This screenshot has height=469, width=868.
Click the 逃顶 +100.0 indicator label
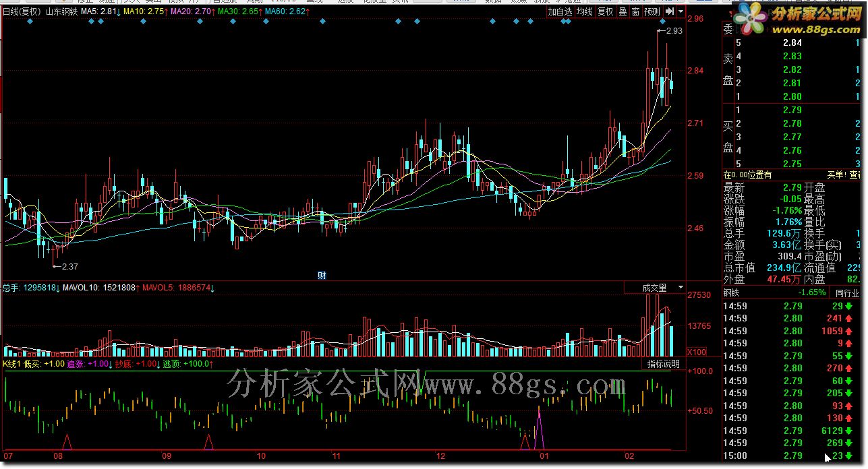(x=188, y=364)
